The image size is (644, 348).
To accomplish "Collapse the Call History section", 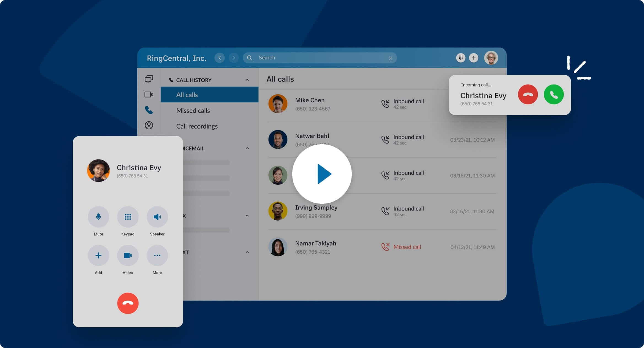I will (247, 80).
